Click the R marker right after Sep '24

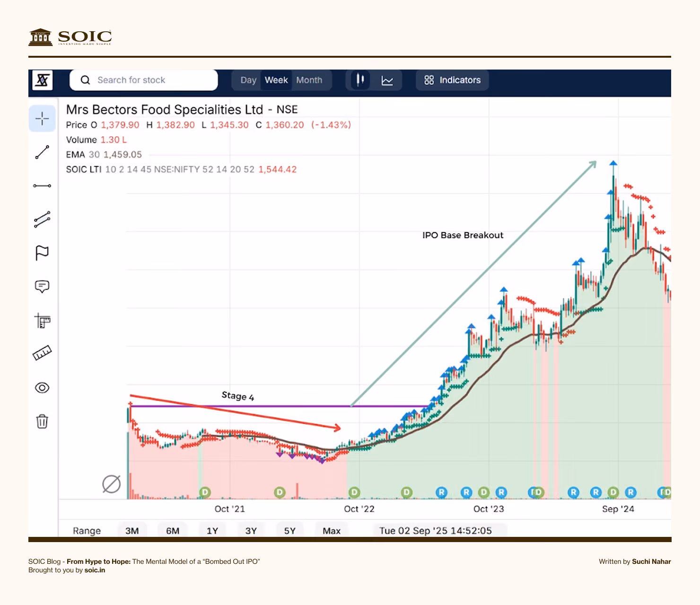tap(630, 492)
